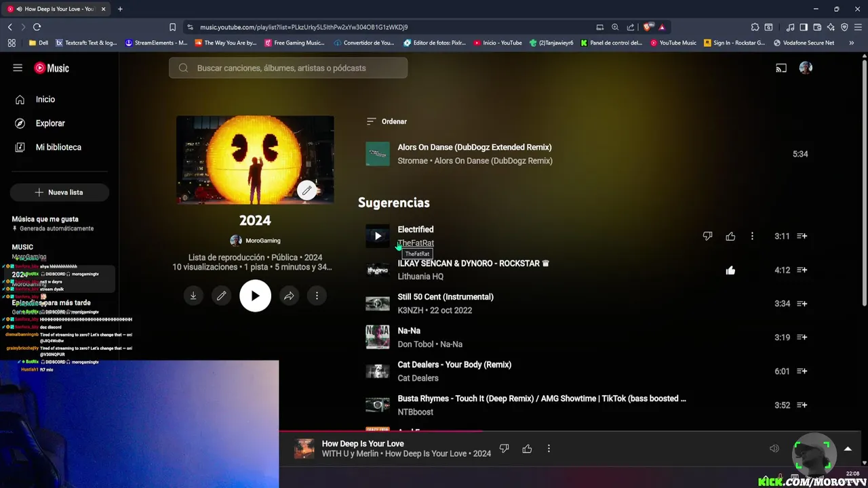Add Na-Na to the playlist
Screen dimensions: 868x488
pos(802,338)
